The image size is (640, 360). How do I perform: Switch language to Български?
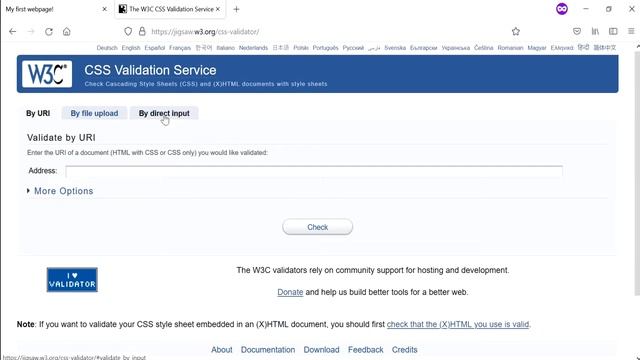424,48
